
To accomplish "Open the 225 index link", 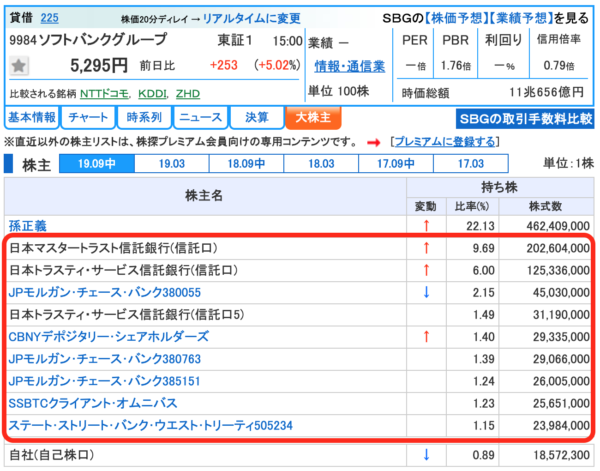I will (49, 18).
